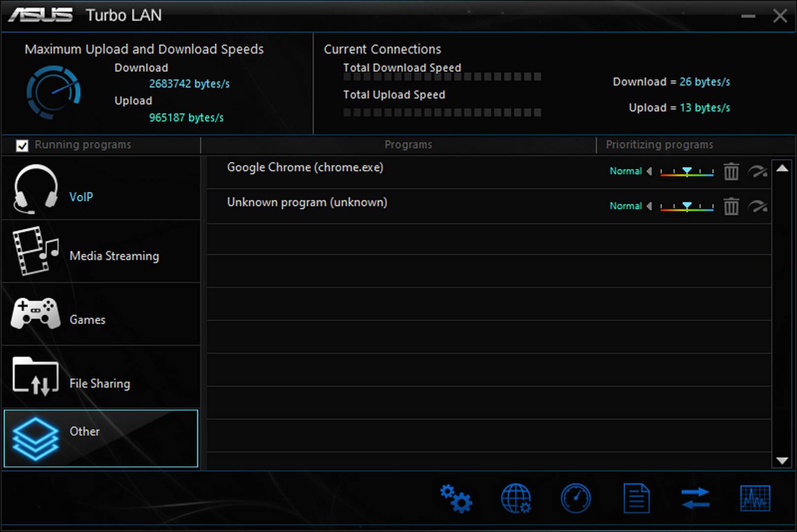The image size is (797, 532).
Task: Select the Google Chrome (chrome.exe) row
Action: [489, 172]
